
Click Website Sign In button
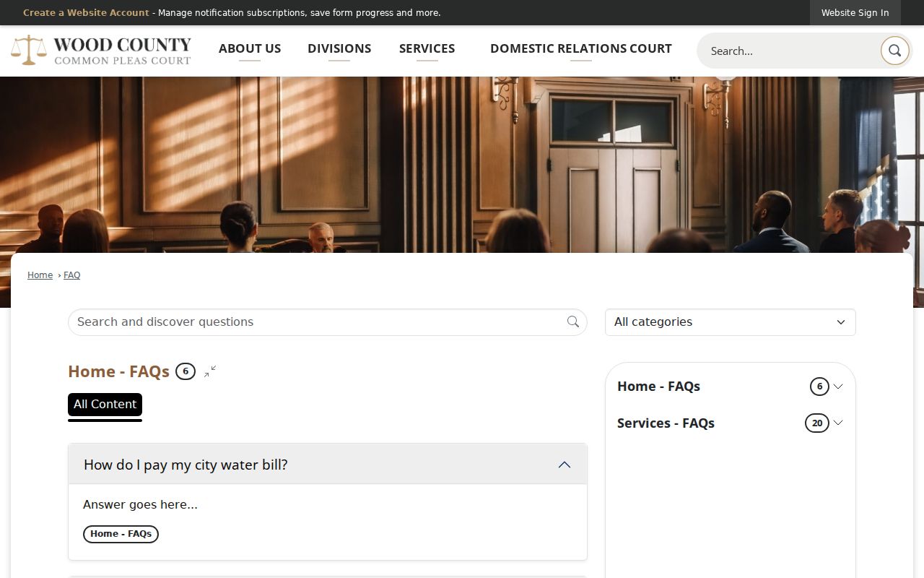click(855, 13)
